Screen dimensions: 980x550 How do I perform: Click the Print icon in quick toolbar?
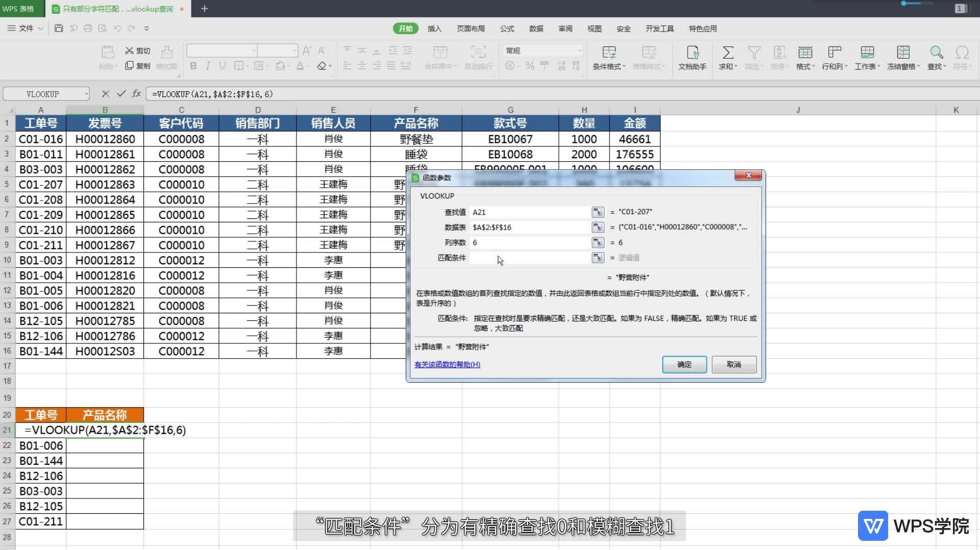coord(88,29)
